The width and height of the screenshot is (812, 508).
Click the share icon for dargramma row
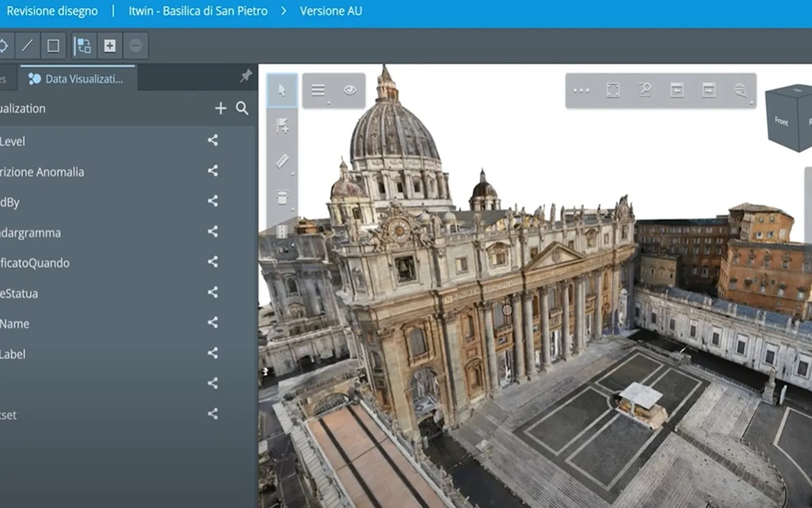(213, 232)
